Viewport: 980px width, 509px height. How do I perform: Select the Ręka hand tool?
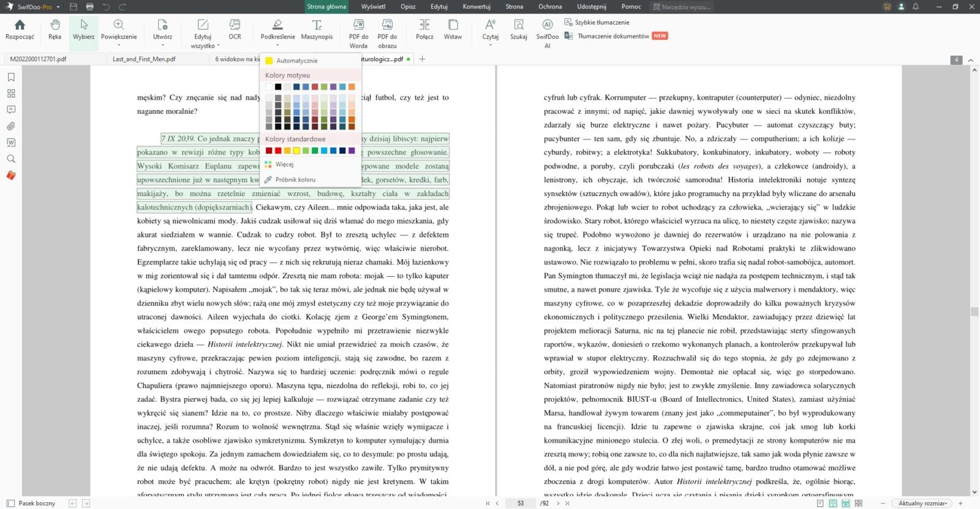coord(55,31)
